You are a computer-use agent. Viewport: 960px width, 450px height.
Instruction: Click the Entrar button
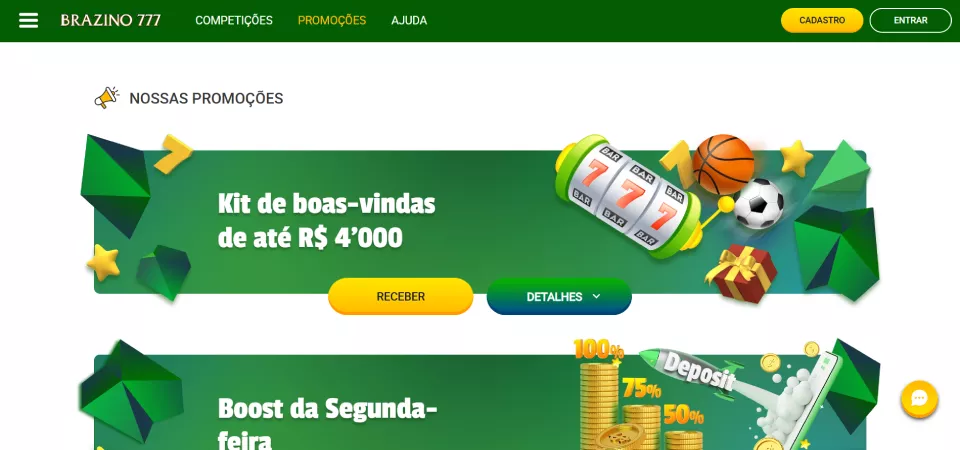910,20
